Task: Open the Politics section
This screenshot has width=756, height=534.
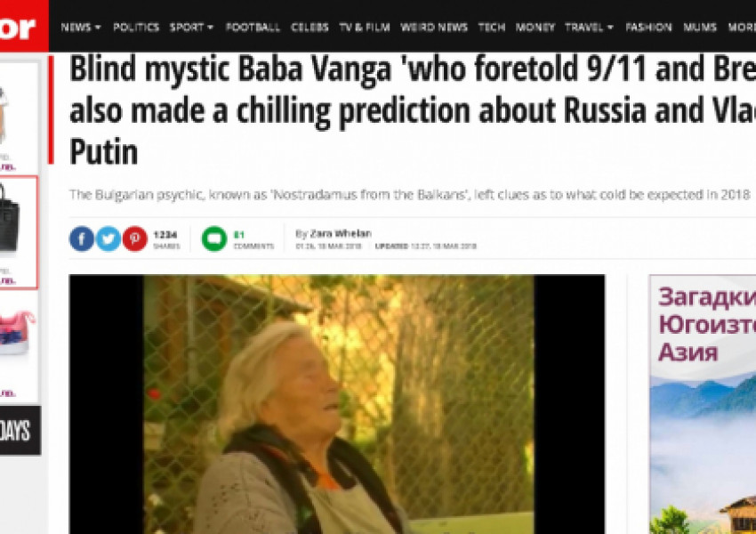Action: coord(136,28)
